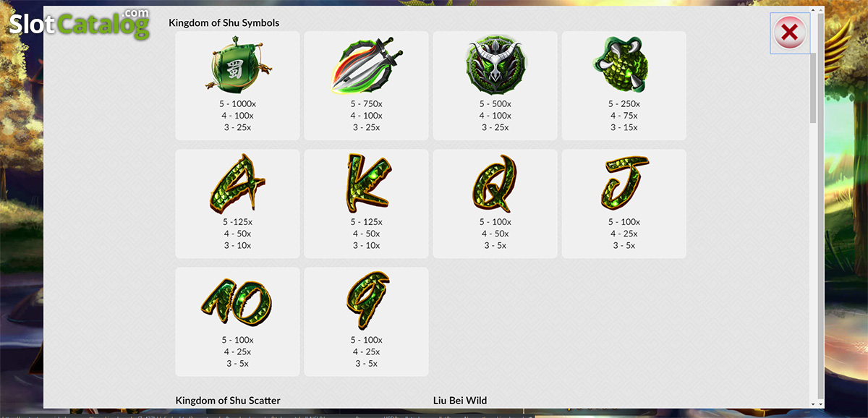The height and width of the screenshot is (418, 868).
Task: Click the Liu Bei Wild heading
Action: (460, 400)
